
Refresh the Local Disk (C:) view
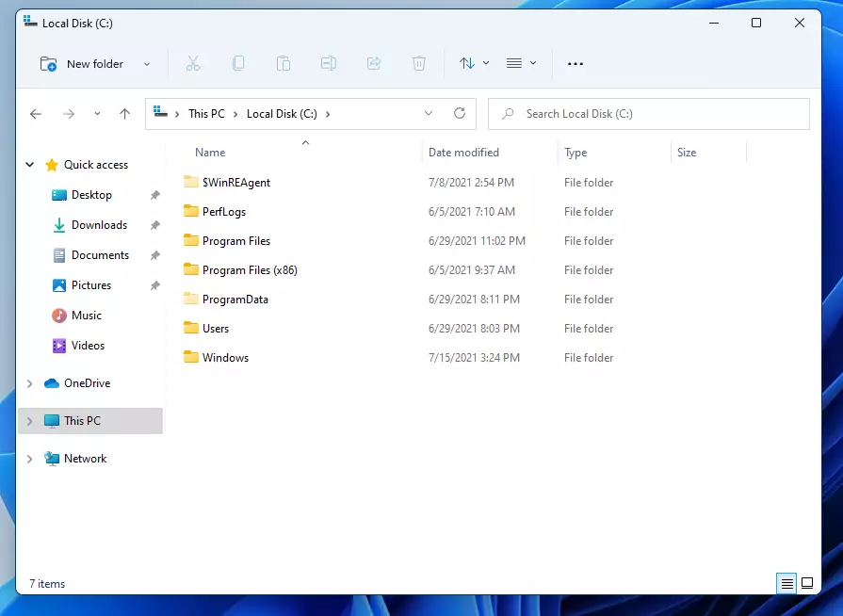pos(460,113)
